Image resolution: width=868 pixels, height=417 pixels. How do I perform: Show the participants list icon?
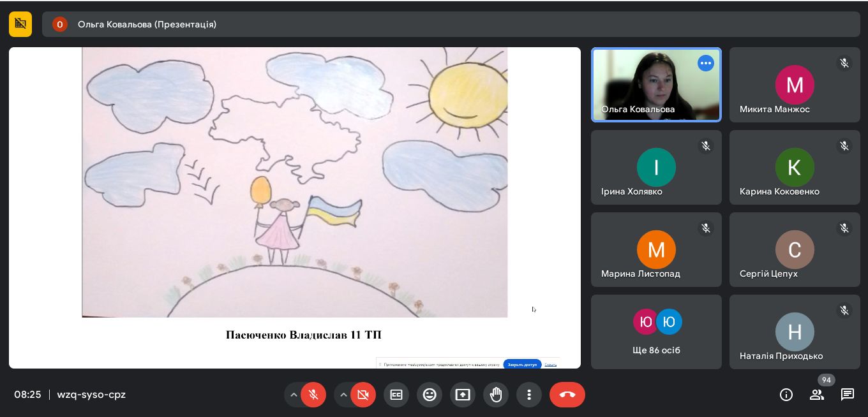click(x=817, y=395)
